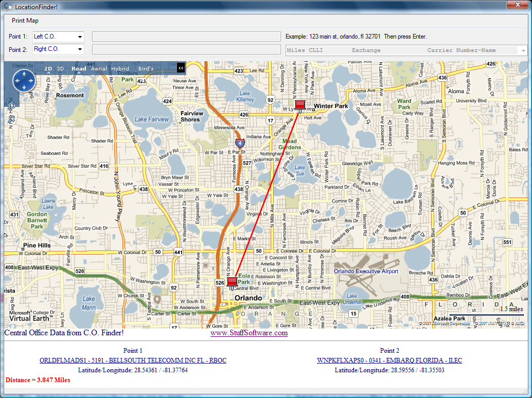Click the Point 2 address input field
The image size is (532, 398).
click(x=186, y=49)
